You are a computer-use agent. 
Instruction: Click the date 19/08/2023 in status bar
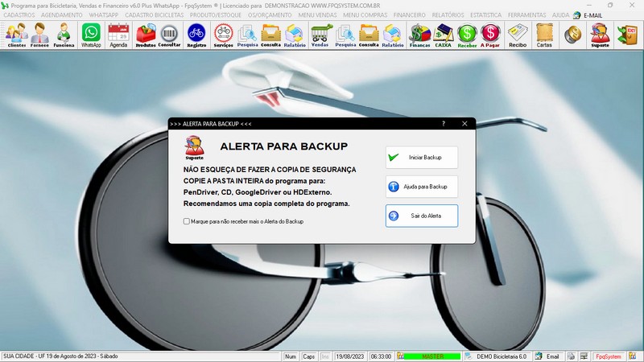pos(350,356)
